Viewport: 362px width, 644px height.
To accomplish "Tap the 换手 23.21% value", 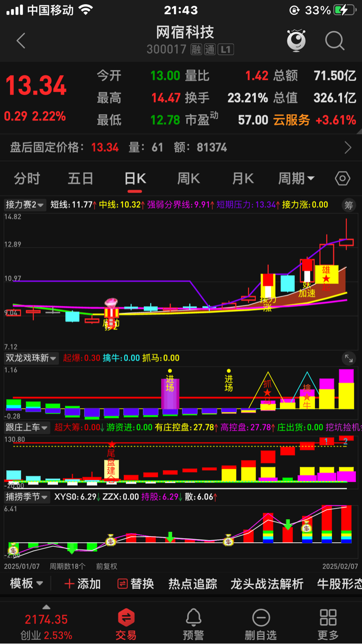I will coord(248,98).
